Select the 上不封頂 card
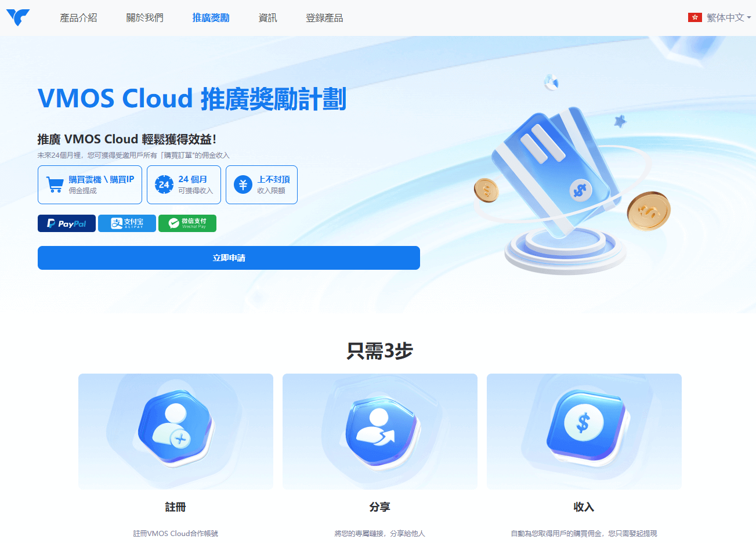 [x=262, y=184]
